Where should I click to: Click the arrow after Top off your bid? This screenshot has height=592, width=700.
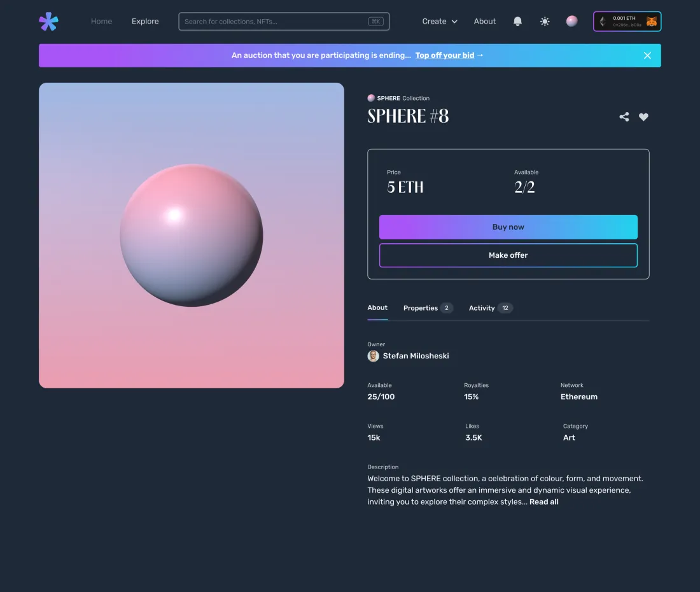coord(480,55)
